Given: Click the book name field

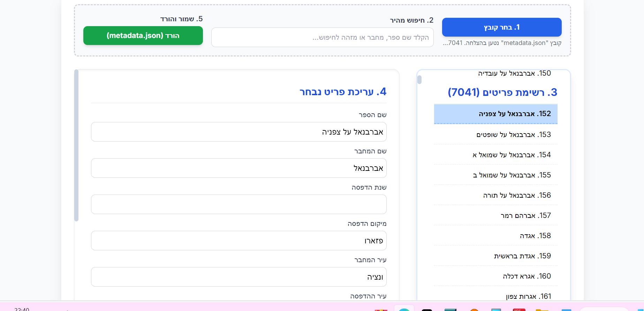Looking at the screenshot, I should click(x=238, y=132).
